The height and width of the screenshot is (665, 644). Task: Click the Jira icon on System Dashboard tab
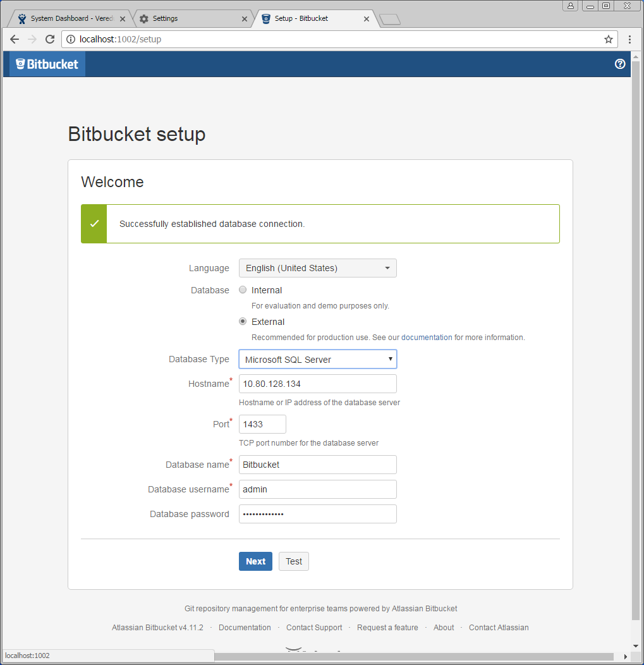point(21,18)
